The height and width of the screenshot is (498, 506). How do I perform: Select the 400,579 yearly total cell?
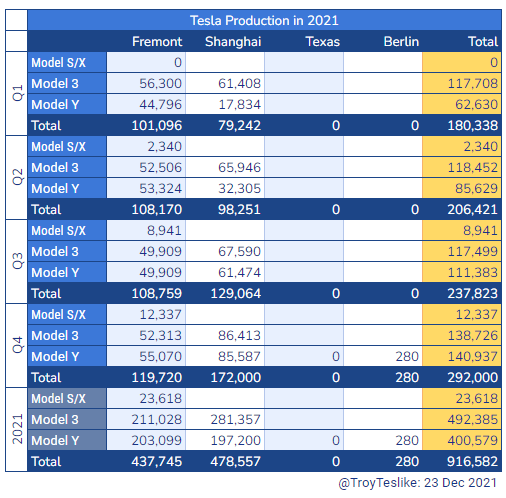pos(462,440)
